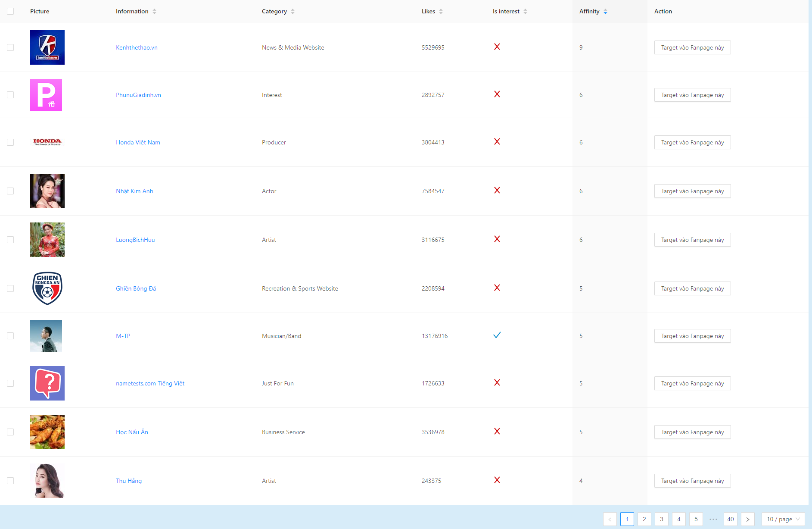Click the Học Nấu Ăn food thumbnail

pyautogui.click(x=47, y=432)
